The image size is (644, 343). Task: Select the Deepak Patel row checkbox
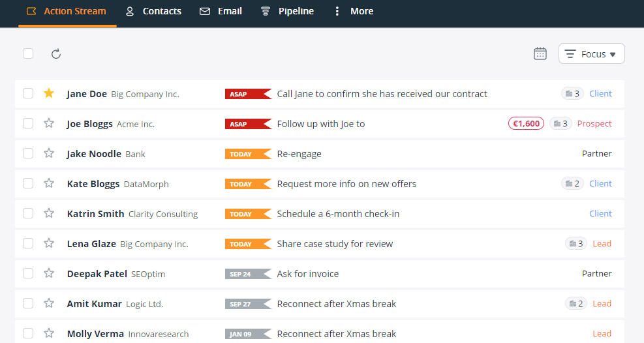[x=28, y=273]
